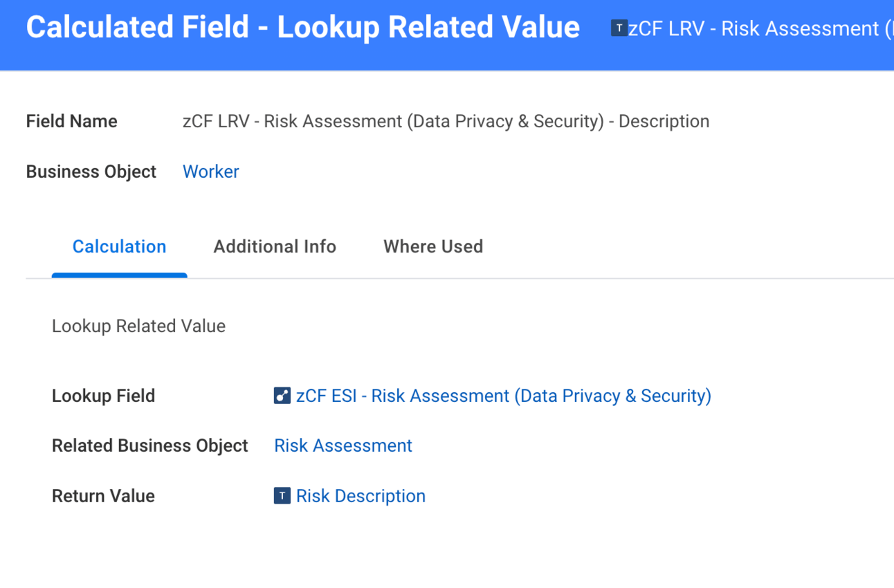
Task: Click the Lookup Field label
Action: click(103, 396)
